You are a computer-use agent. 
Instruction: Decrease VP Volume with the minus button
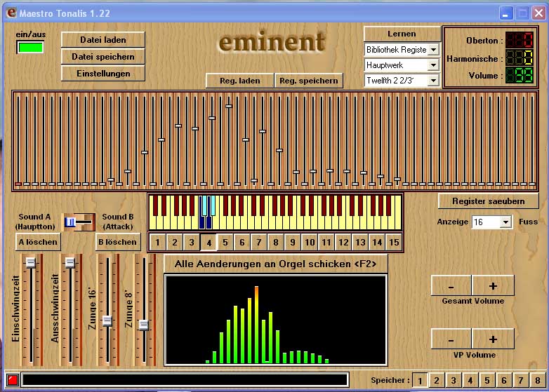click(451, 339)
